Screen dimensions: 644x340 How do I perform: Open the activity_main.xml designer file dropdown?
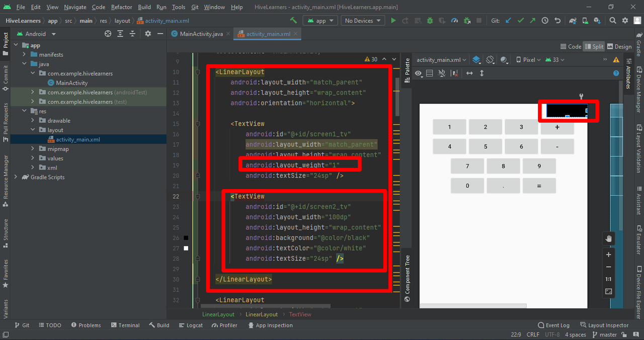(441, 59)
